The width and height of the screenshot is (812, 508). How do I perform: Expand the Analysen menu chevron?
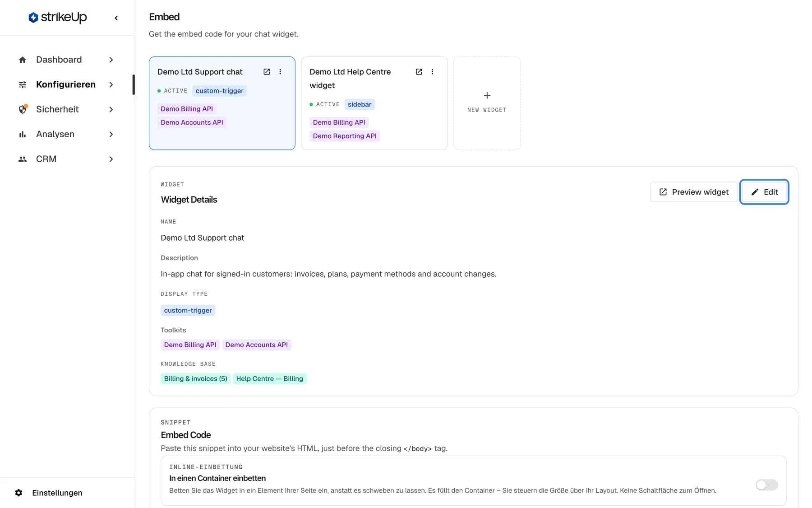(111, 134)
